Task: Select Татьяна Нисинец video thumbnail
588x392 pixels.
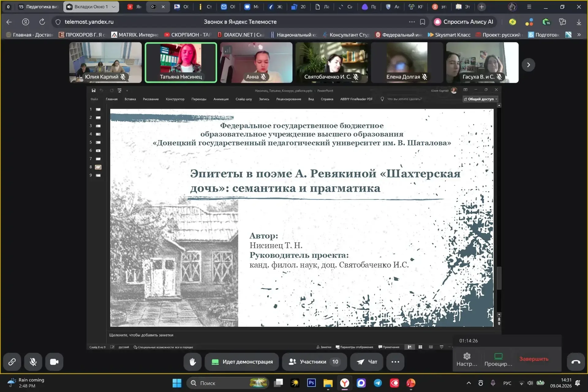Action: [x=181, y=62]
